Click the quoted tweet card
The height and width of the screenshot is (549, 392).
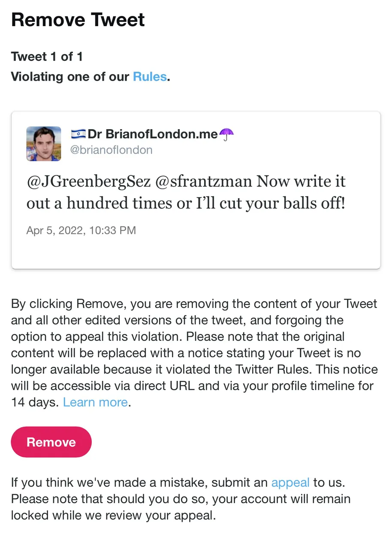(x=196, y=190)
